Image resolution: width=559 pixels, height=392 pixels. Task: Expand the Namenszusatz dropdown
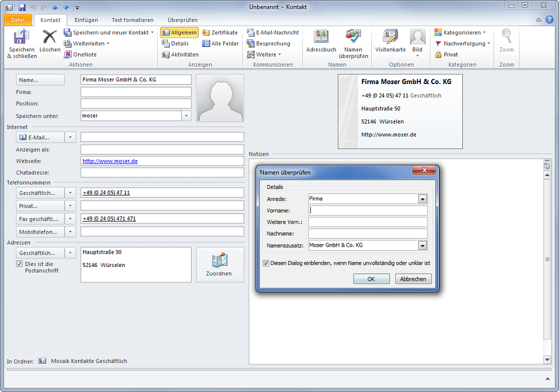423,245
